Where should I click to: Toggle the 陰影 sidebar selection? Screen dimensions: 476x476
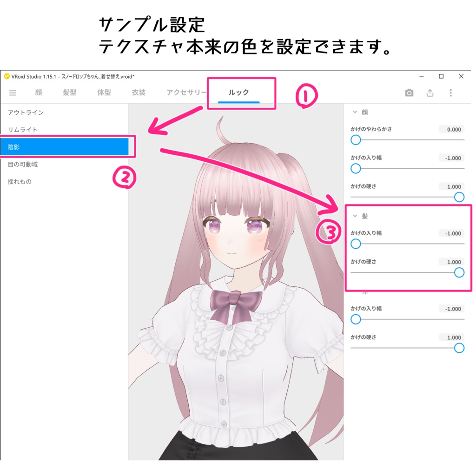tap(65, 146)
